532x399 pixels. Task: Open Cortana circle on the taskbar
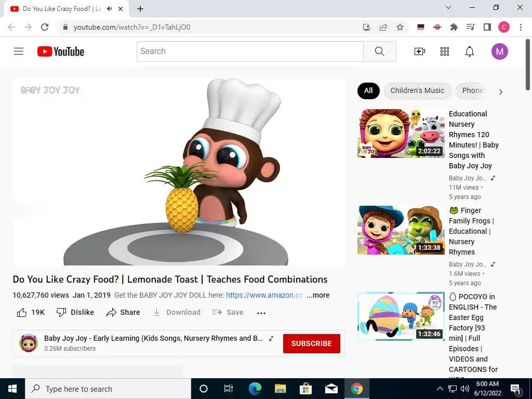(204, 389)
